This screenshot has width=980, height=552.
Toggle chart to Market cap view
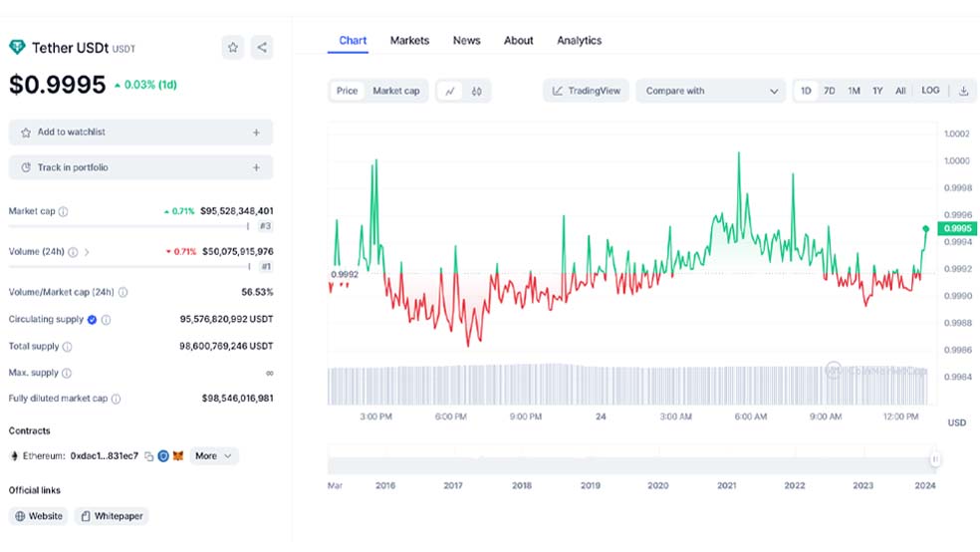pyautogui.click(x=395, y=91)
